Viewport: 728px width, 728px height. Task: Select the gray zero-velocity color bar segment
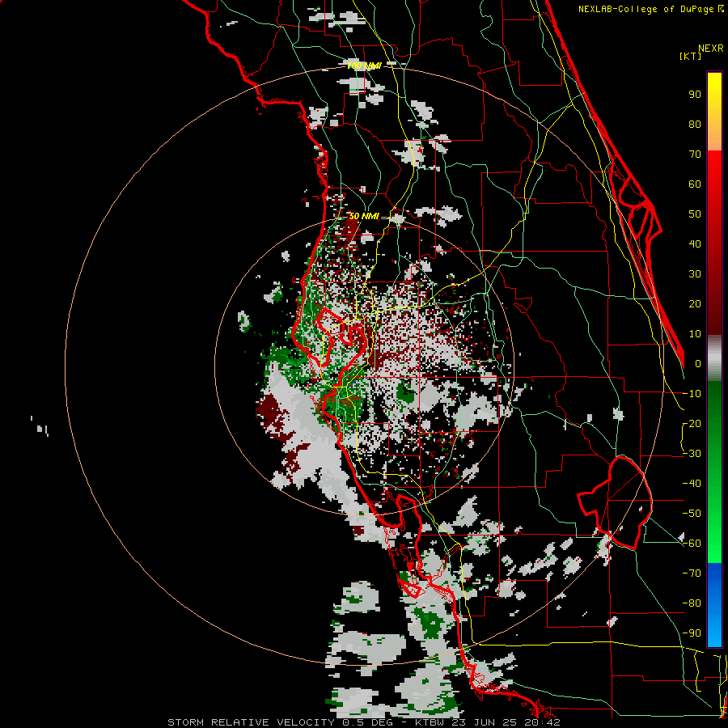714,358
